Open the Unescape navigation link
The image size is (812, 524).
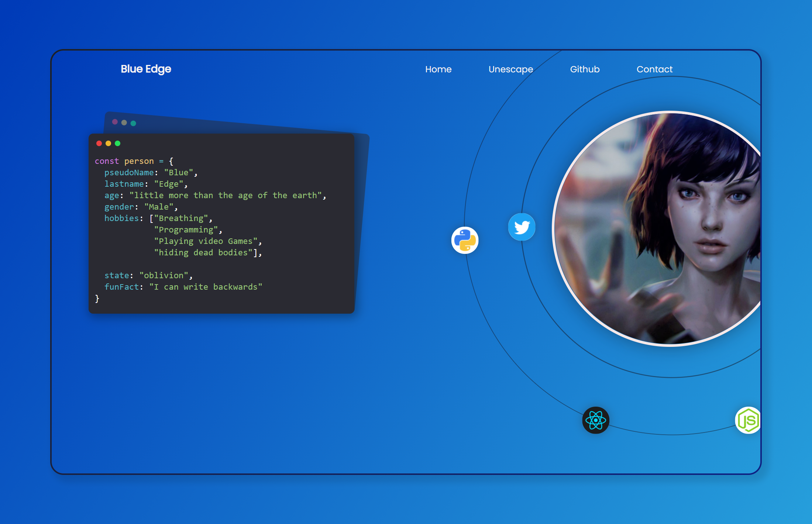click(510, 69)
